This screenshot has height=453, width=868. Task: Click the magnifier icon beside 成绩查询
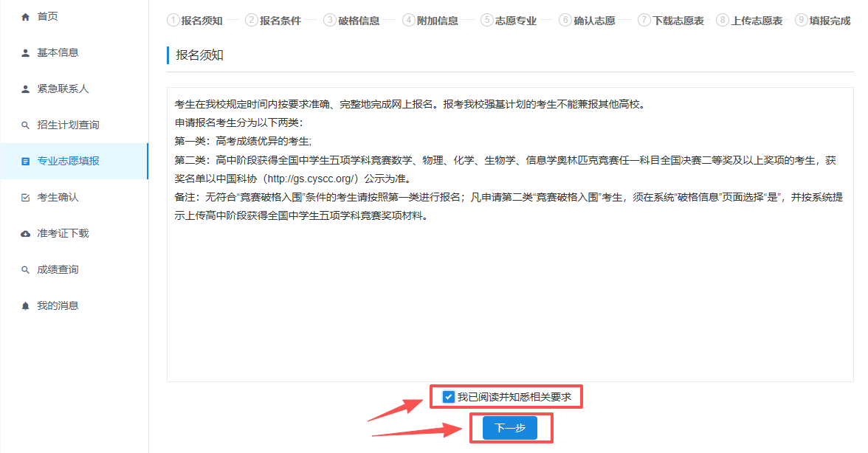[x=26, y=269]
